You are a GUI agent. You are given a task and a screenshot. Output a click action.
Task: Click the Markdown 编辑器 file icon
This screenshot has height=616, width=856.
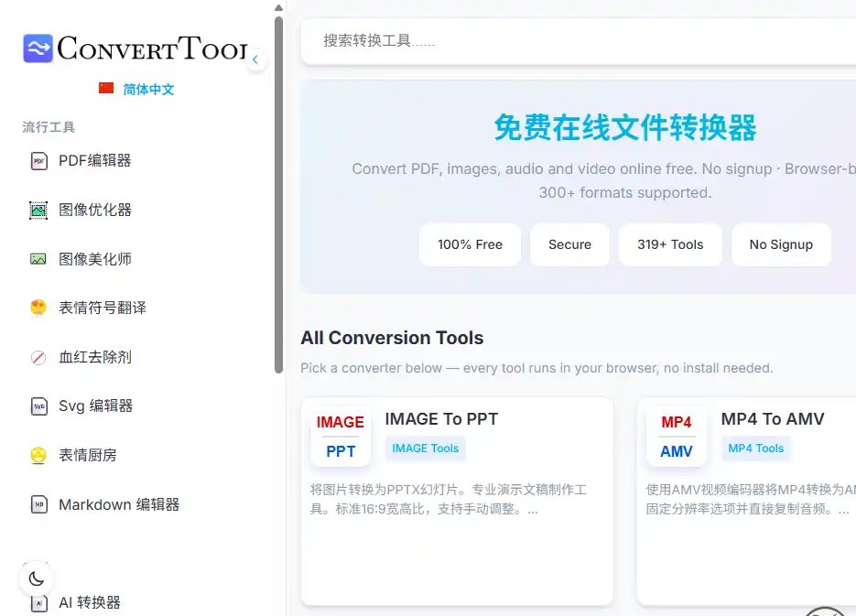(38, 504)
